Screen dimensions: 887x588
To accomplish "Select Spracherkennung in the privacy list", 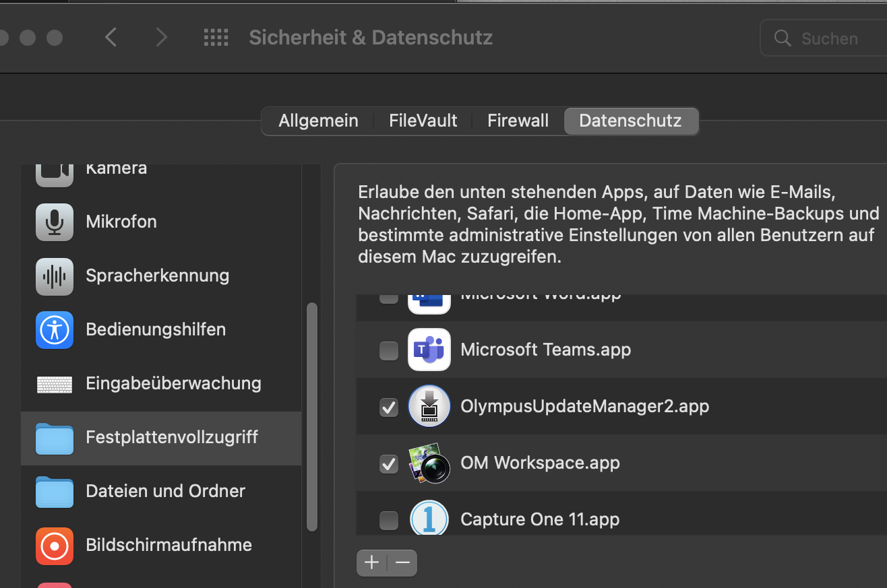I will coord(161,275).
